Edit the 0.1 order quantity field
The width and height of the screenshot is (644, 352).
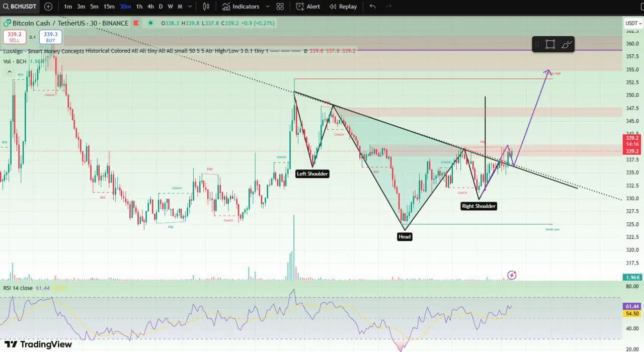(x=32, y=37)
